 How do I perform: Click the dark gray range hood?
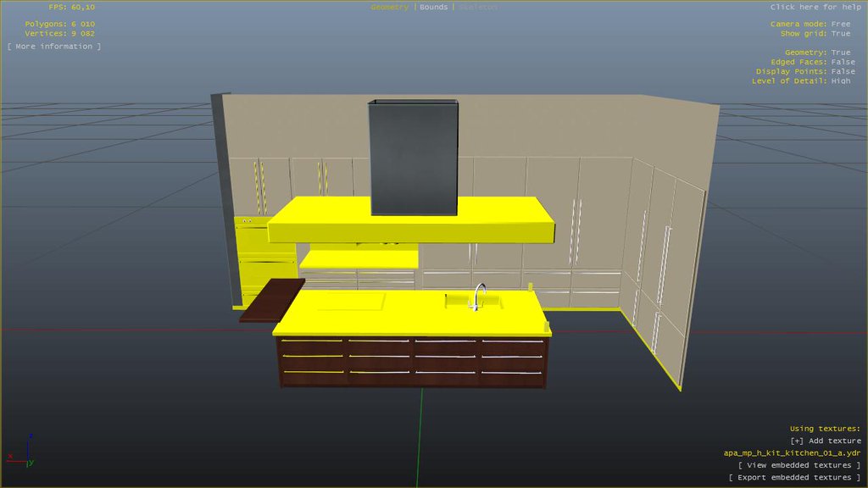pyautogui.click(x=413, y=157)
